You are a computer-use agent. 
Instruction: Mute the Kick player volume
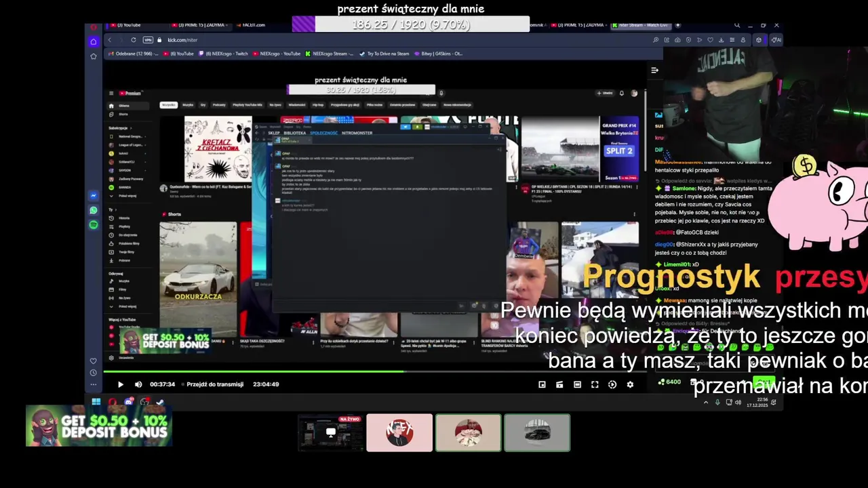[x=138, y=384]
